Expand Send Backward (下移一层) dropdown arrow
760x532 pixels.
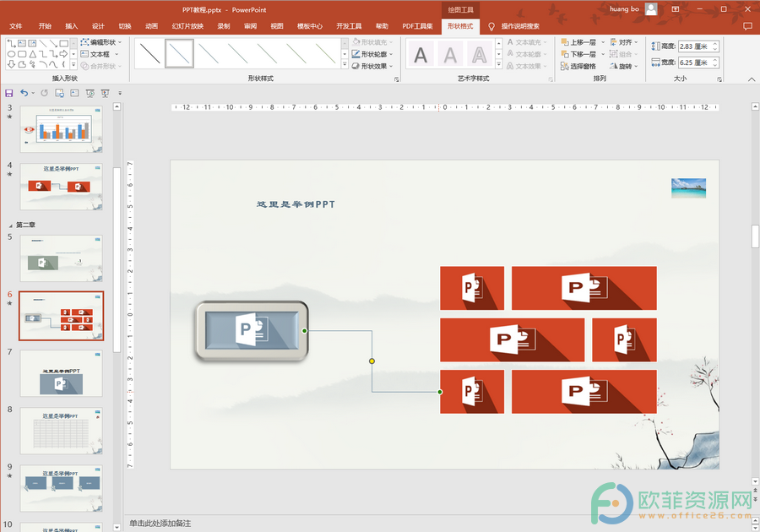click(x=603, y=54)
